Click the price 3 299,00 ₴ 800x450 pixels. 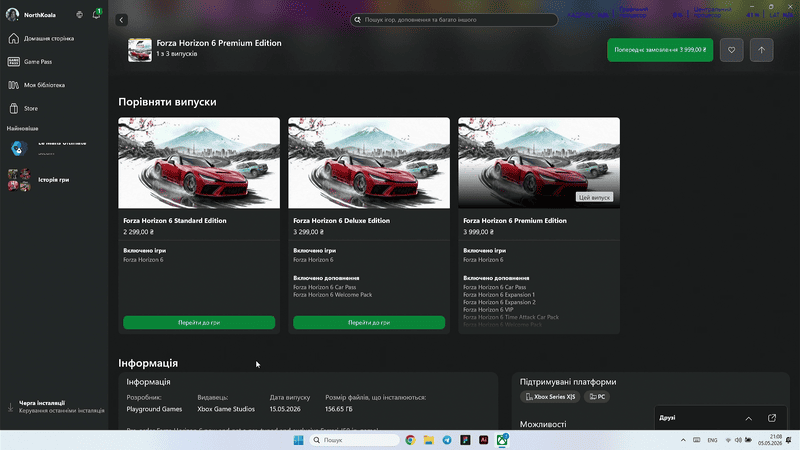click(x=308, y=232)
